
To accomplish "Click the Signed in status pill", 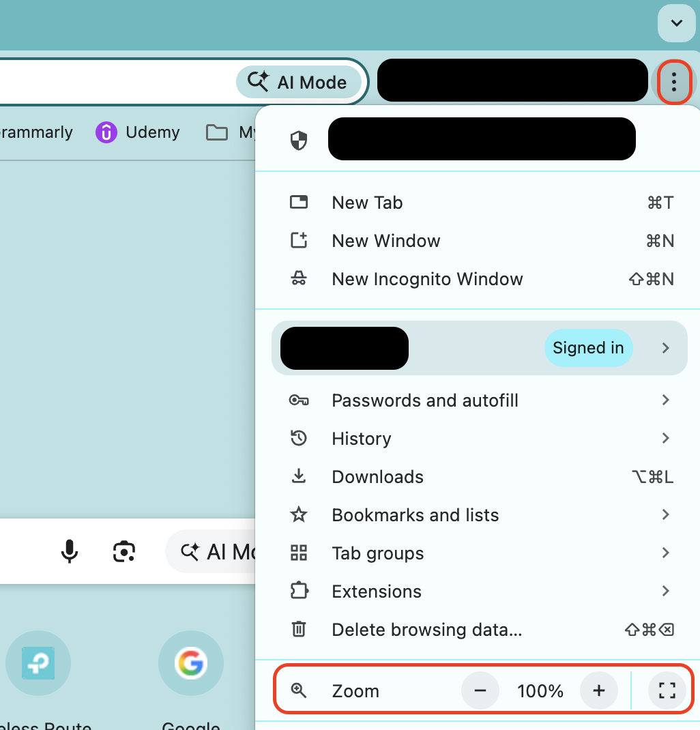I will point(588,348).
